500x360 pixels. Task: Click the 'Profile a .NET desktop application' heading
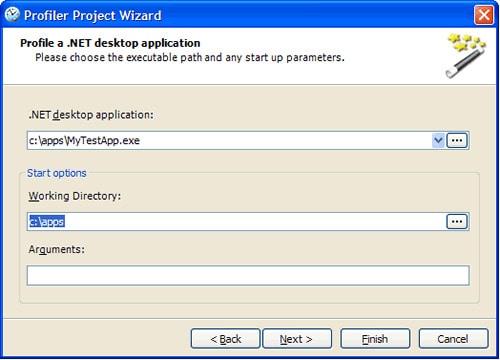[x=110, y=43]
